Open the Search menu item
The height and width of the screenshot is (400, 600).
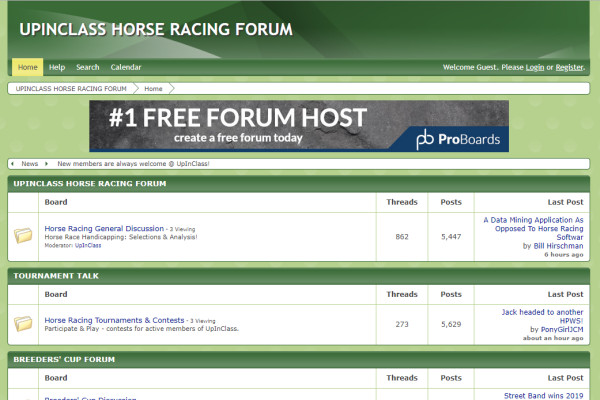pyautogui.click(x=88, y=67)
